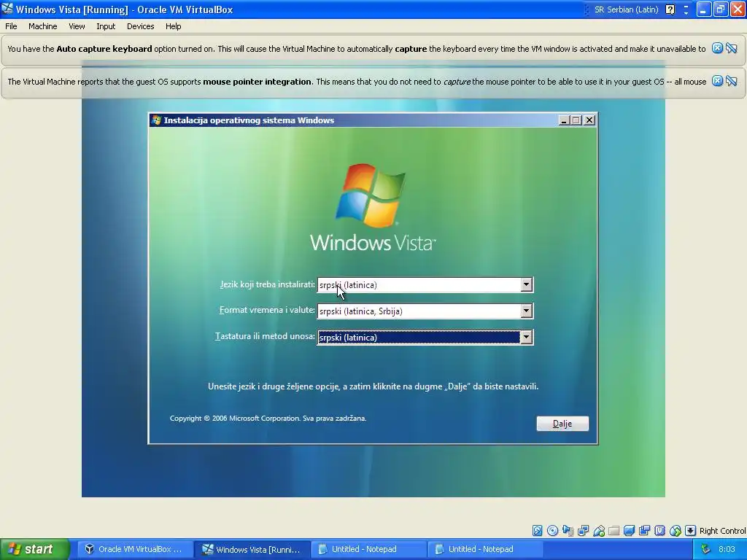Minimize the Windows setup dialog
This screenshot has width=747, height=560.
[x=564, y=120]
